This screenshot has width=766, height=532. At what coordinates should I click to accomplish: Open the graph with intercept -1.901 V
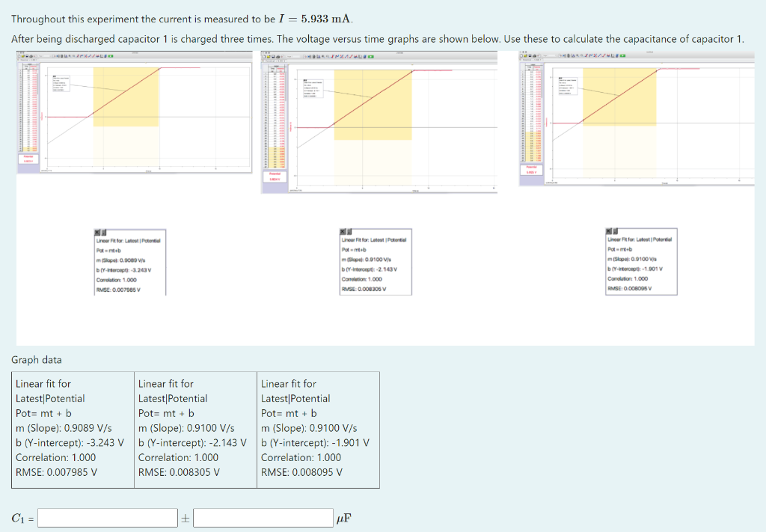click(x=637, y=118)
